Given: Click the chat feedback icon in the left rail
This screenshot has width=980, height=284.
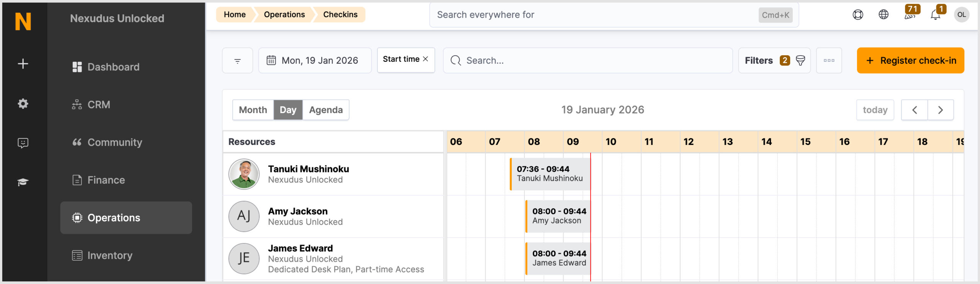Looking at the screenshot, I should click(23, 143).
